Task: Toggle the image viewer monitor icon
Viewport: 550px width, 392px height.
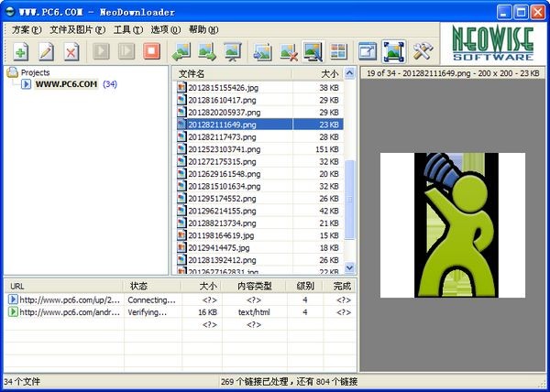Action: (313, 51)
